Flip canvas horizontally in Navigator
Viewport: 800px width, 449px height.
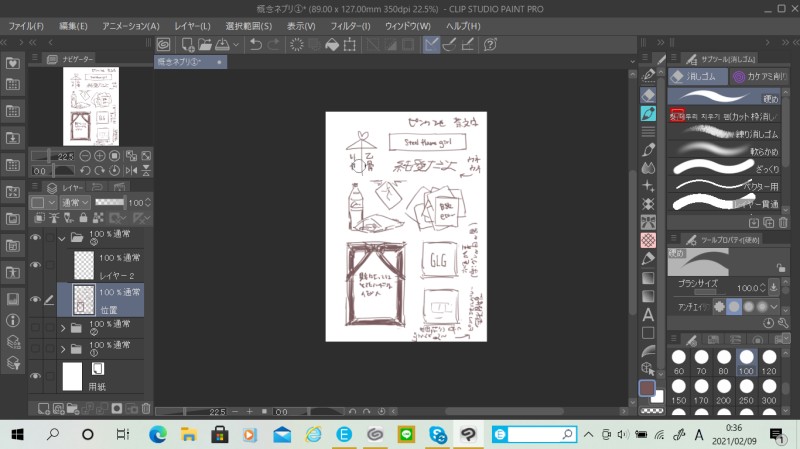click(x=131, y=170)
